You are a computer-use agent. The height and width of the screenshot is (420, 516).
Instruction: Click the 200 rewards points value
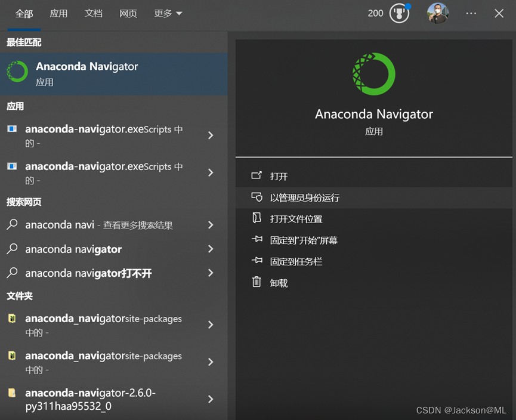375,14
